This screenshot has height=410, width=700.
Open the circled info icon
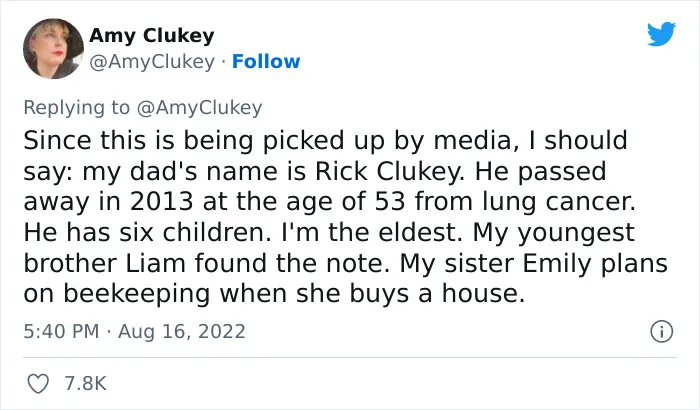661,332
